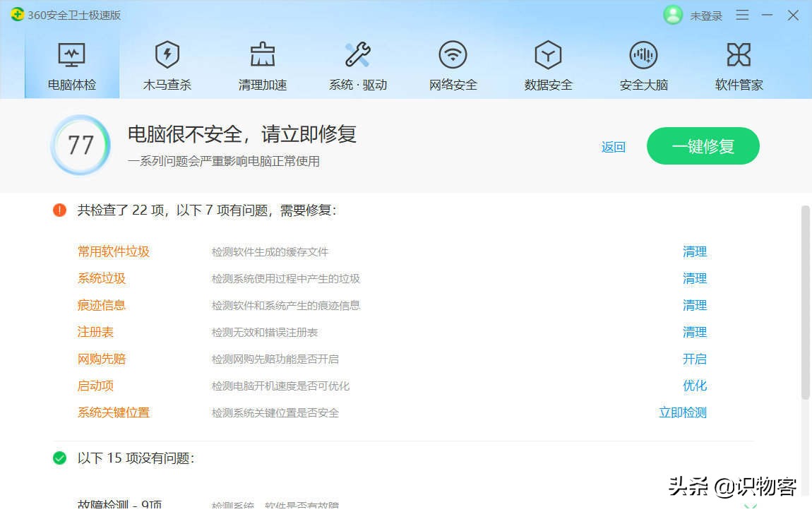Open 清理加速 (Cleanup Boost)
812x512 pixels.
pyautogui.click(x=262, y=64)
